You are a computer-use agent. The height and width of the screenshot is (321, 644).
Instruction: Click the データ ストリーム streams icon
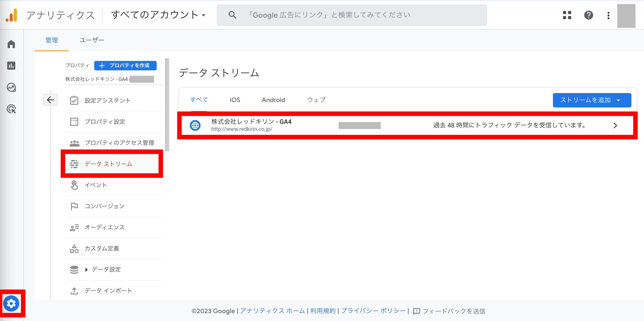click(74, 164)
